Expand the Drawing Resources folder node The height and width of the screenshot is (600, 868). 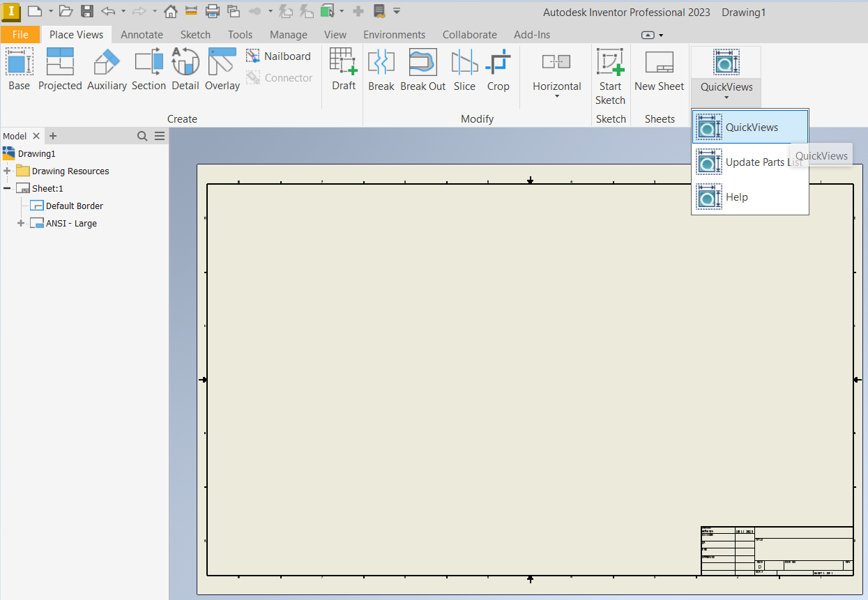click(x=8, y=171)
